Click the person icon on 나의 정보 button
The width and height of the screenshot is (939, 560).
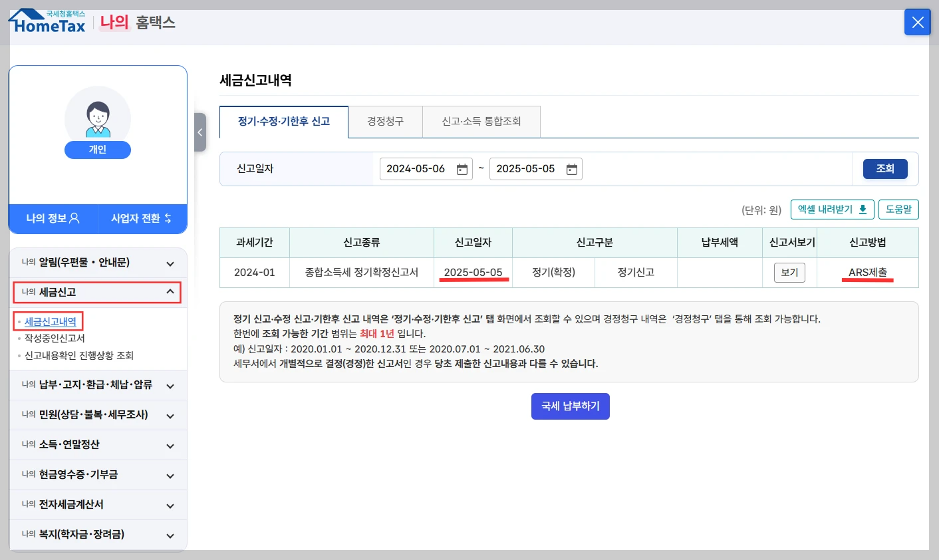click(73, 218)
